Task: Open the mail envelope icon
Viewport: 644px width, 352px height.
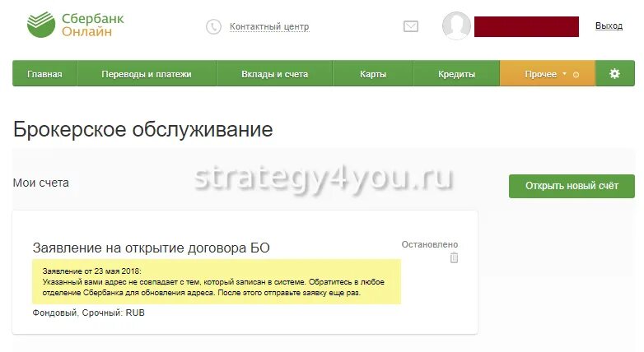Action: click(x=411, y=26)
